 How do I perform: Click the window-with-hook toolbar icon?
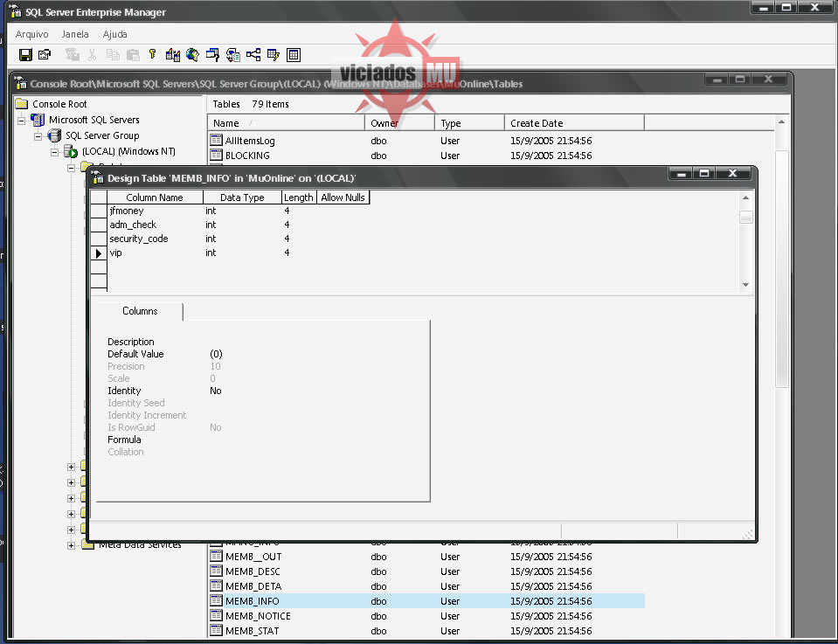point(212,54)
